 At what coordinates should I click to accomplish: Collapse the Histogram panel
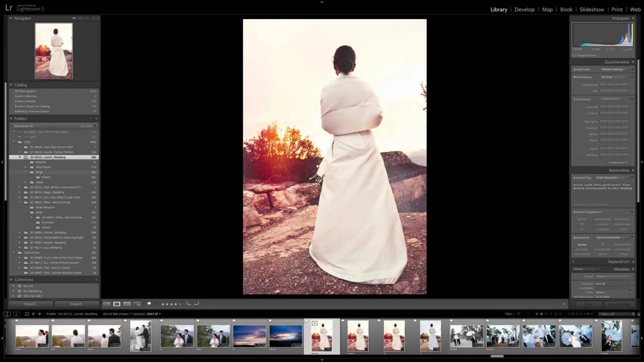[x=632, y=18]
